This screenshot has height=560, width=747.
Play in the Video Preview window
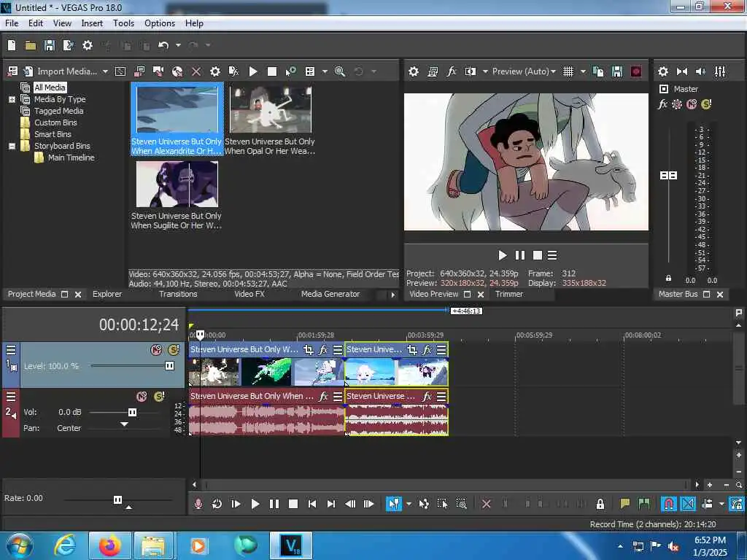point(502,256)
